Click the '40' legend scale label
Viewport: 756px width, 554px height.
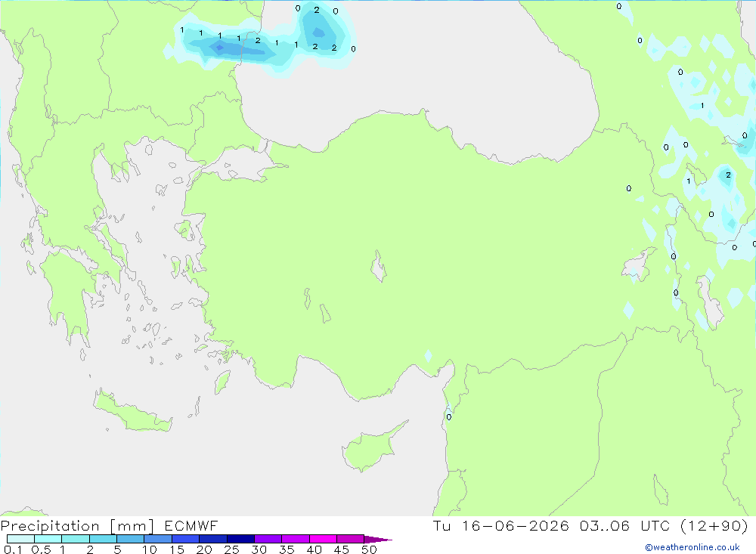click(x=314, y=549)
